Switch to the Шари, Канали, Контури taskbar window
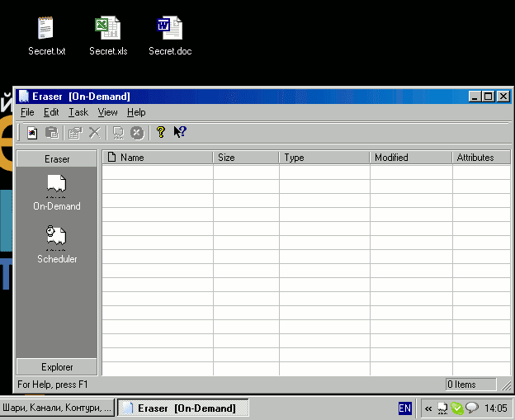This screenshot has height=420, width=515. 57,408
